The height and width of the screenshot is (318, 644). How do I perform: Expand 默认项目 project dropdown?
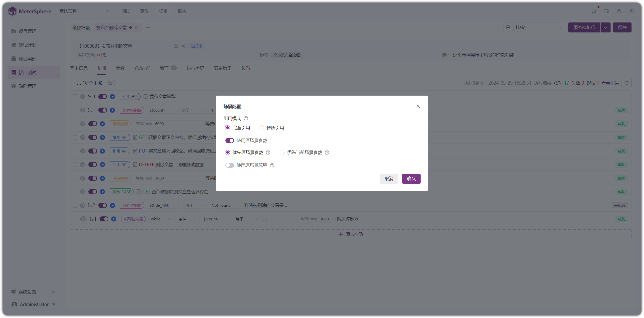pyautogui.click(x=84, y=11)
